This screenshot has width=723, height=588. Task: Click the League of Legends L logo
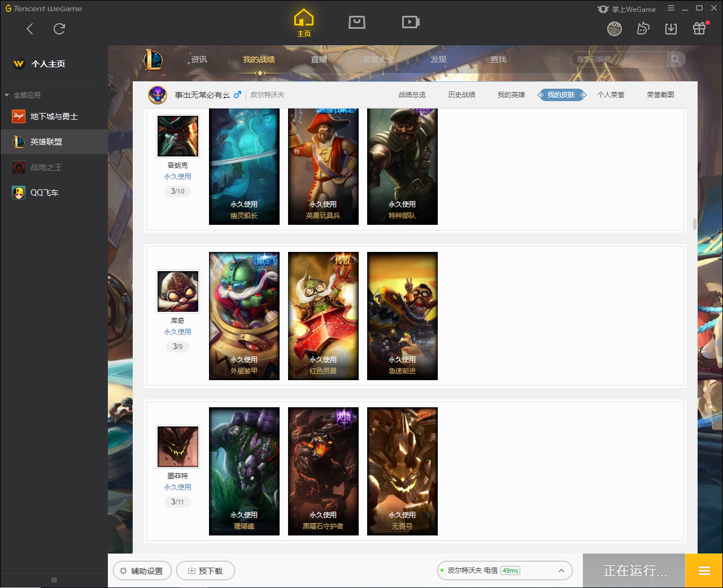pyautogui.click(x=153, y=59)
